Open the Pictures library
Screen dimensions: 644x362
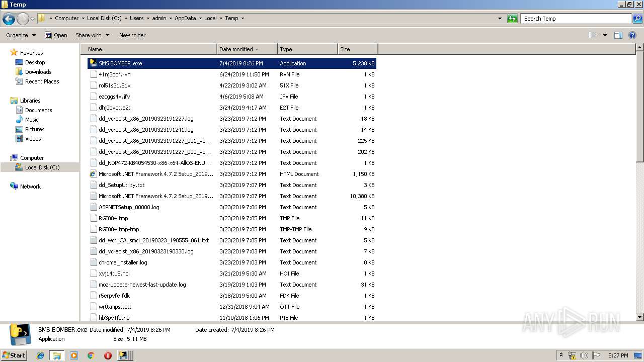pyautogui.click(x=35, y=129)
